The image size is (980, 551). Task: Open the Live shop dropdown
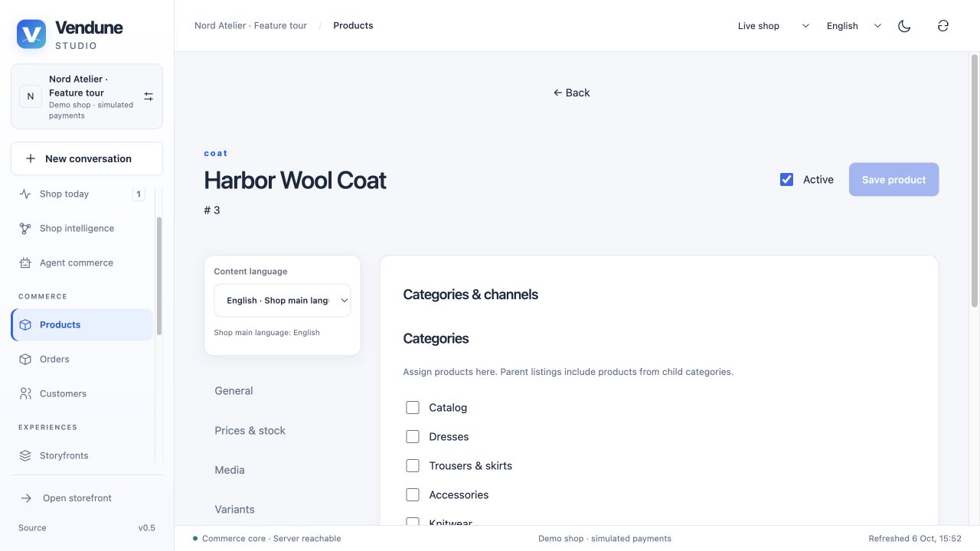click(x=773, y=26)
